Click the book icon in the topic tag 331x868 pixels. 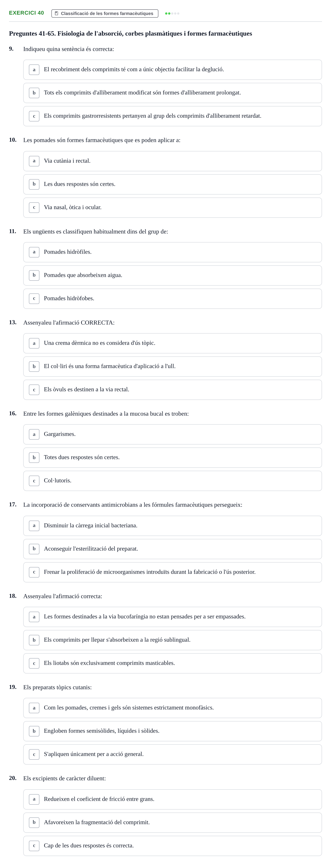click(56, 13)
